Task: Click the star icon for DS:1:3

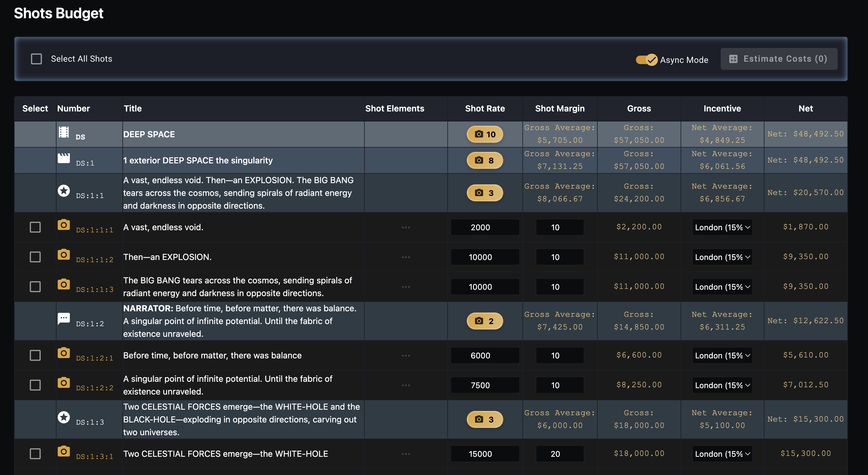Action: [x=63, y=417]
